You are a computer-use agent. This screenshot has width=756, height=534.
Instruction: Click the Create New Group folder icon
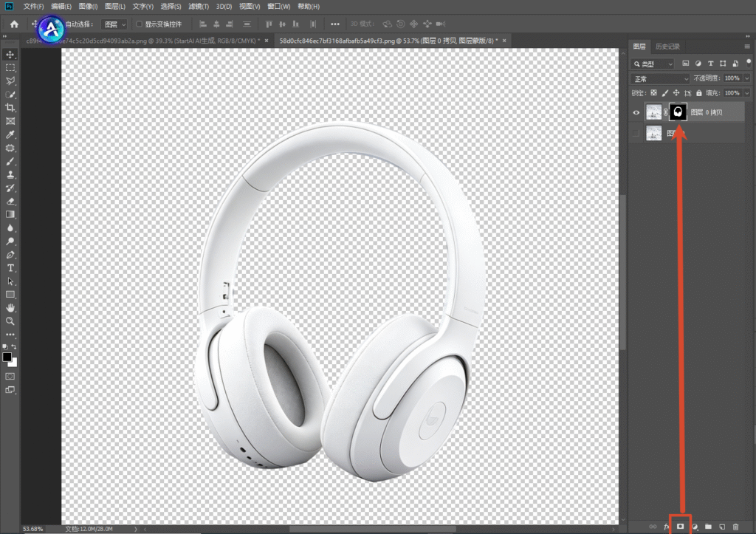[x=708, y=527]
